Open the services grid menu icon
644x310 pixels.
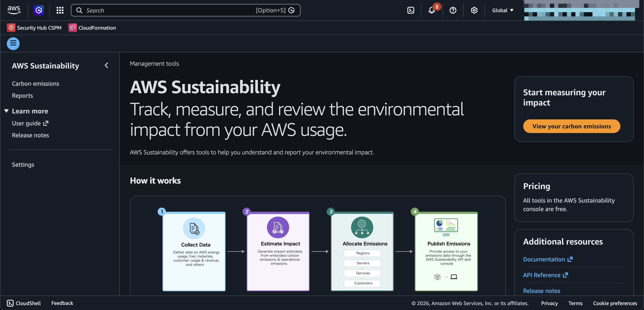60,10
